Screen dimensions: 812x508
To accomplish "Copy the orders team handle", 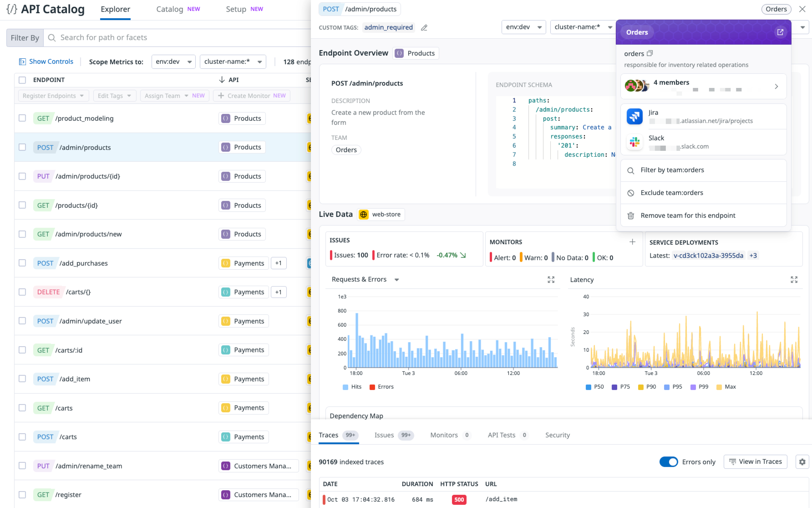I will pos(650,53).
